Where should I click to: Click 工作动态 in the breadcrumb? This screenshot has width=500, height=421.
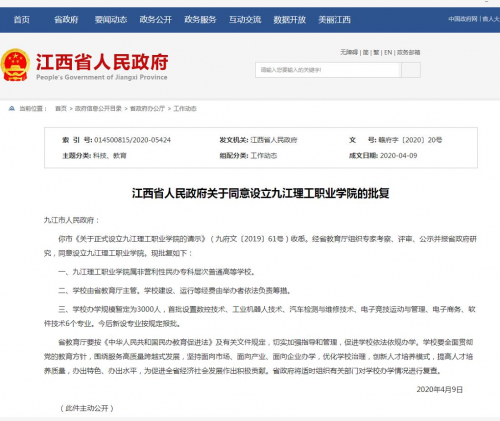pos(185,108)
